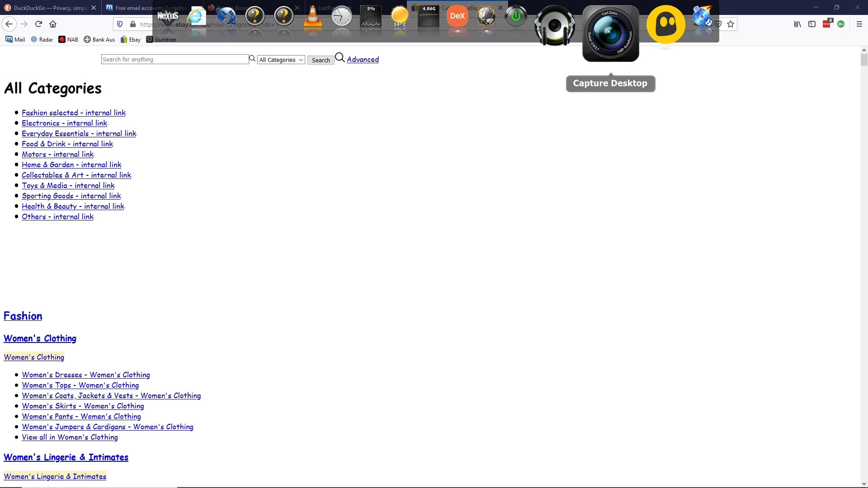The image size is (868, 488).
Task: Open CyberGhost yellow ghost dock icon
Action: pyautogui.click(x=665, y=24)
